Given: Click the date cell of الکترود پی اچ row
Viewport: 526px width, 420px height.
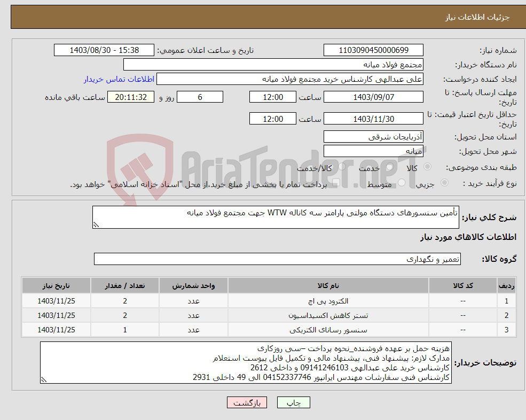Looking at the screenshot, I should [x=56, y=301].
